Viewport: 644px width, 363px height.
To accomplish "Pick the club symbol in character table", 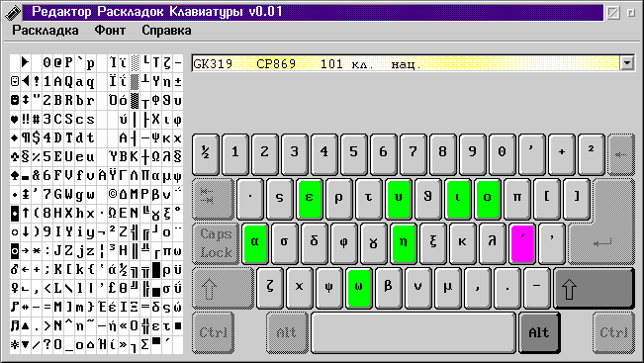I will click(15, 157).
